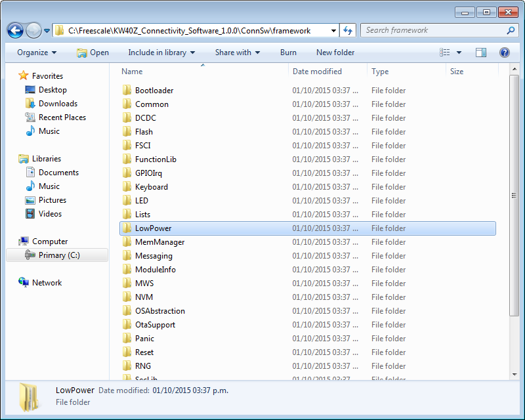Select the ModuleInfo folder icon
This screenshot has width=525, height=420.
(x=127, y=269)
